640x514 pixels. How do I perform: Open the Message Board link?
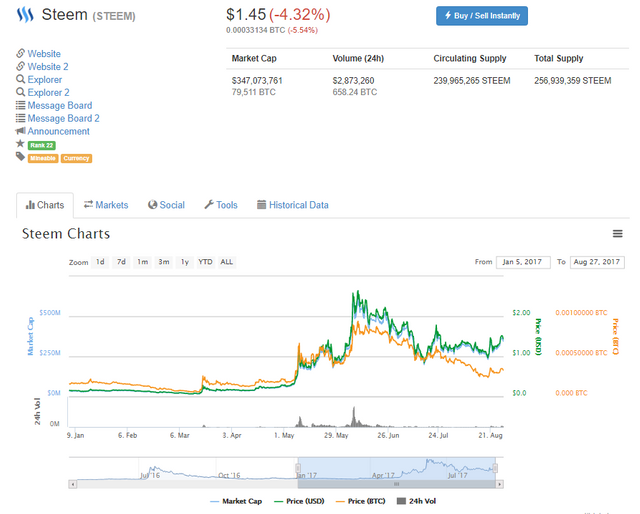(x=60, y=105)
